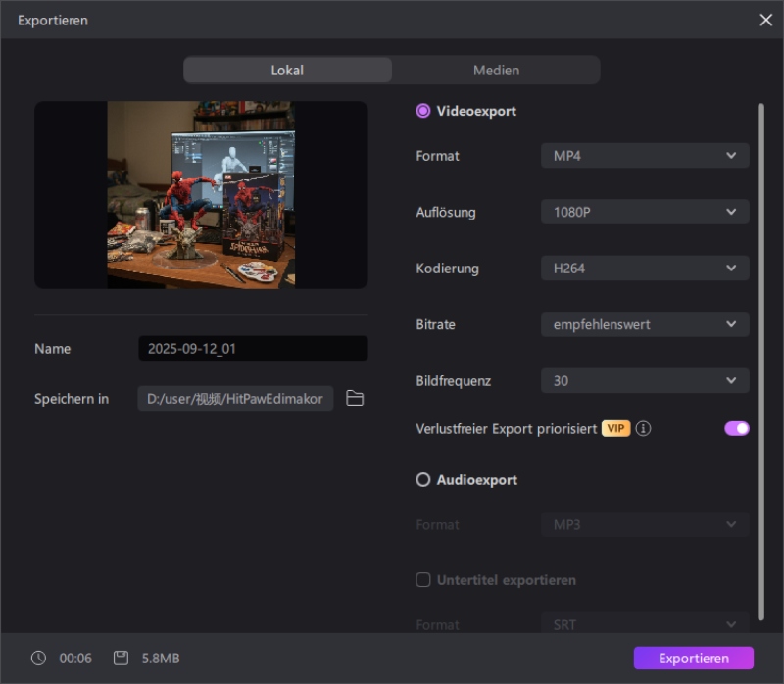Click the video preview thumbnail
The height and width of the screenshot is (684, 784).
201,194
